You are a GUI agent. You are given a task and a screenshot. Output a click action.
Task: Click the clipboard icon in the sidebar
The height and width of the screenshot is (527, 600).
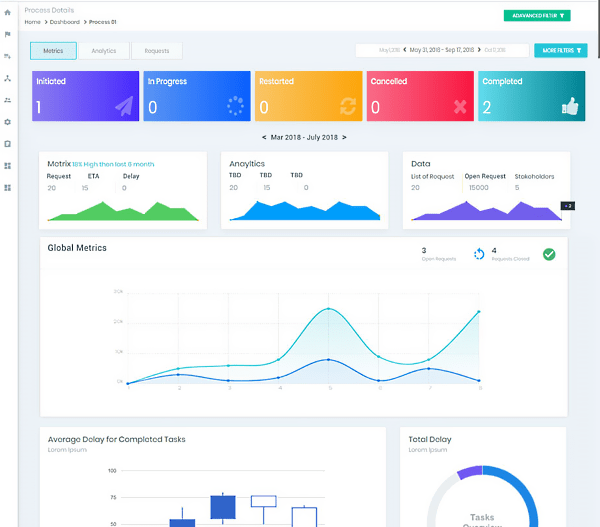click(x=8, y=143)
